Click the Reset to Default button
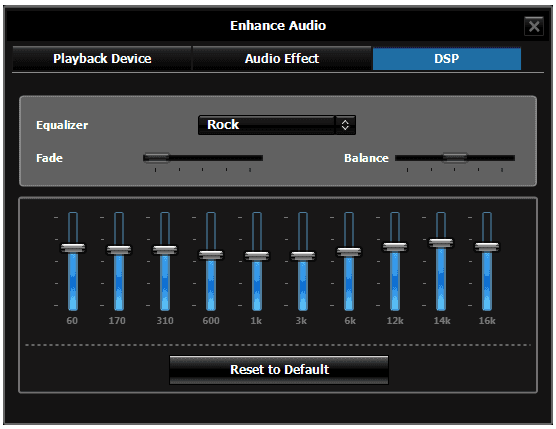Viewport: 556px width, 429px height. [x=279, y=370]
